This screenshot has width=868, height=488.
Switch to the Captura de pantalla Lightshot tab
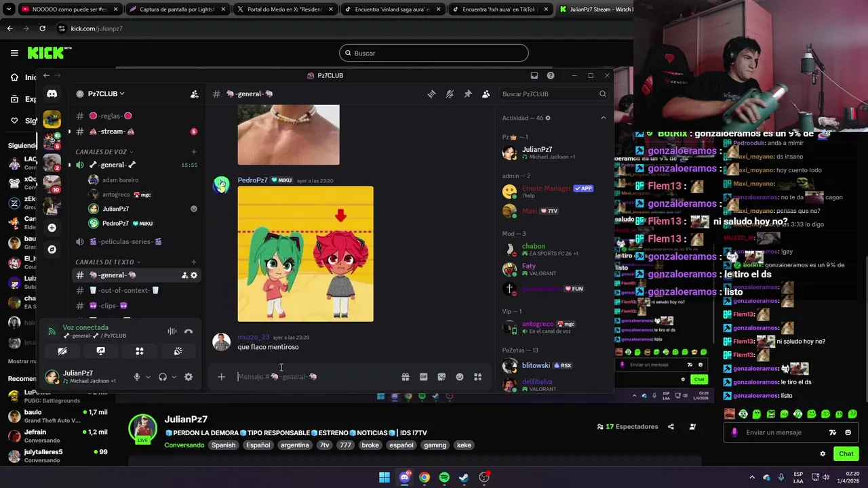tap(177, 9)
